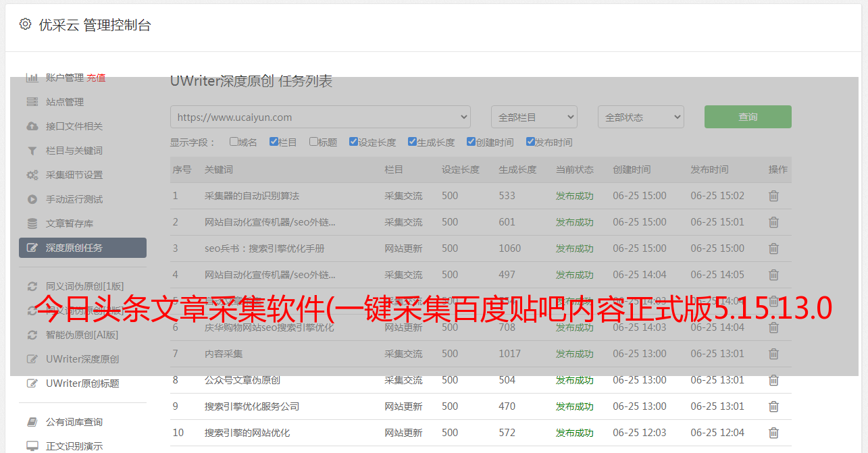Delete row 6 庆华购物网站seo task

774,327
